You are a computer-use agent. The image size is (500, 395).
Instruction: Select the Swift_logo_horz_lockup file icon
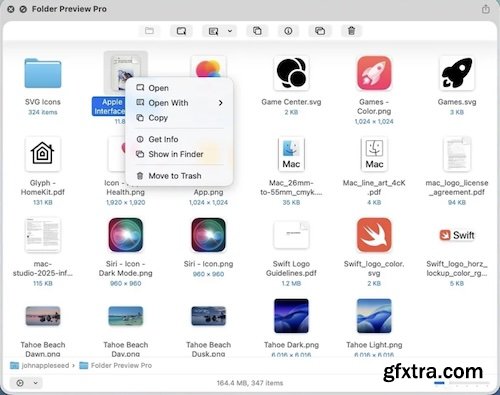coord(457,235)
